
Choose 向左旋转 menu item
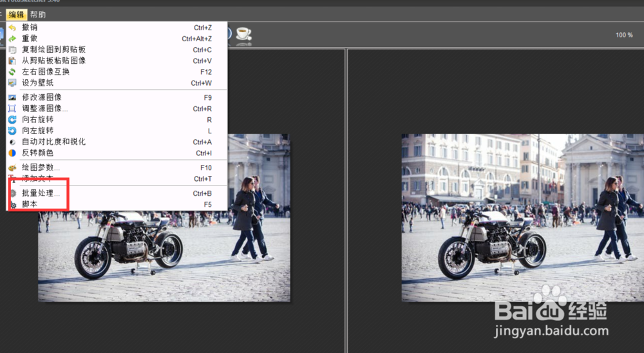click(117, 131)
